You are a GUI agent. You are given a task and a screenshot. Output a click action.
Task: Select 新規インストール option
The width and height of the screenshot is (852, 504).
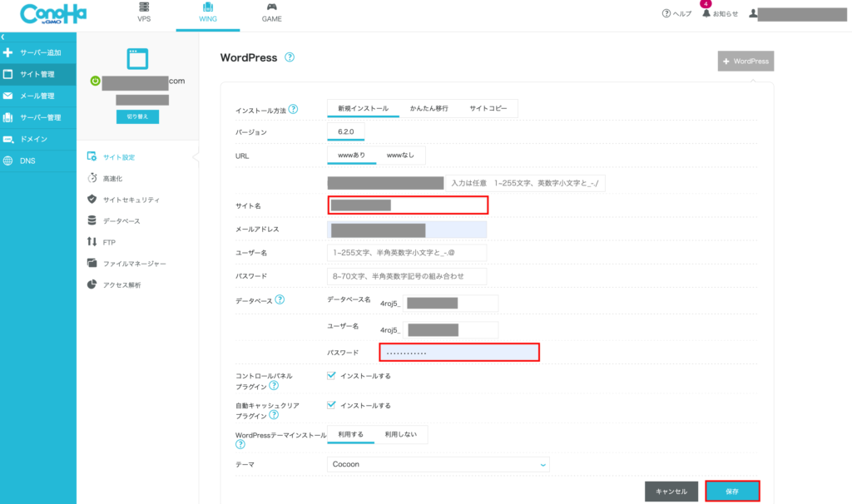(x=363, y=108)
